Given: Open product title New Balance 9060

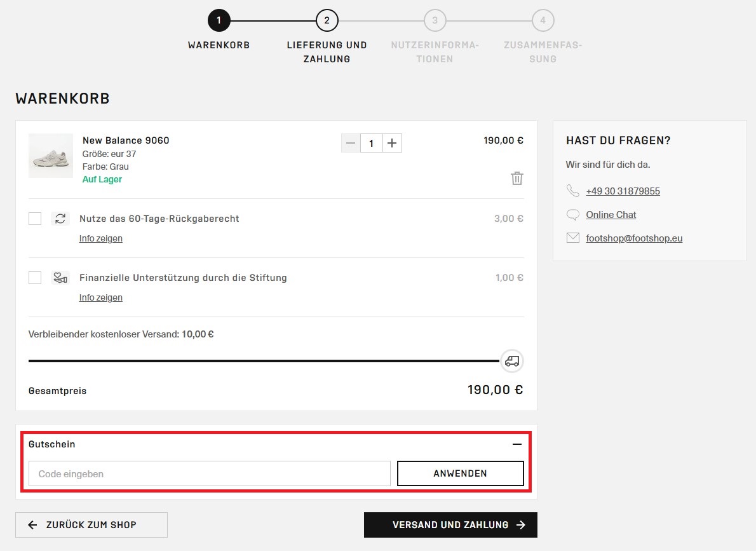Looking at the screenshot, I should (x=126, y=140).
